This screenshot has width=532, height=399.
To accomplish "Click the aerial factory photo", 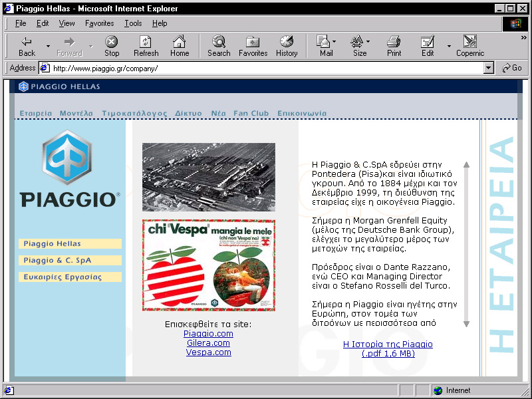I will point(209,177).
